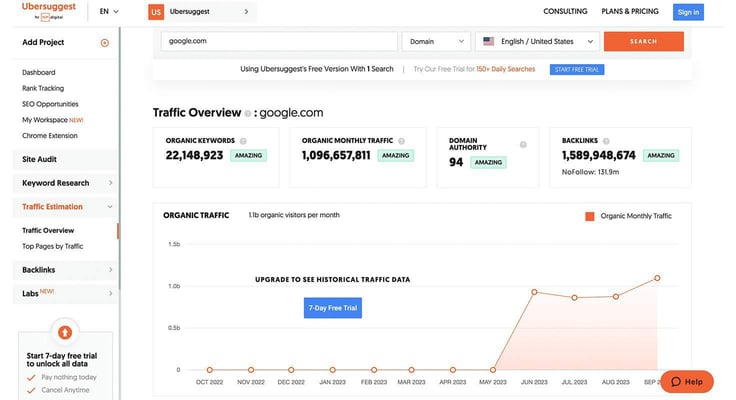Click the United States flag icon
736x400 pixels.
point(488,41)
